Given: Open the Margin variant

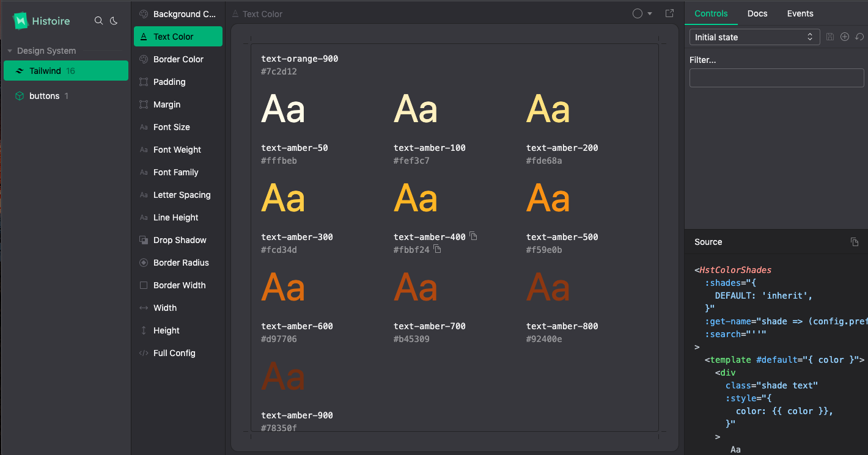Looking at the screenshot, I should [178, 104].
